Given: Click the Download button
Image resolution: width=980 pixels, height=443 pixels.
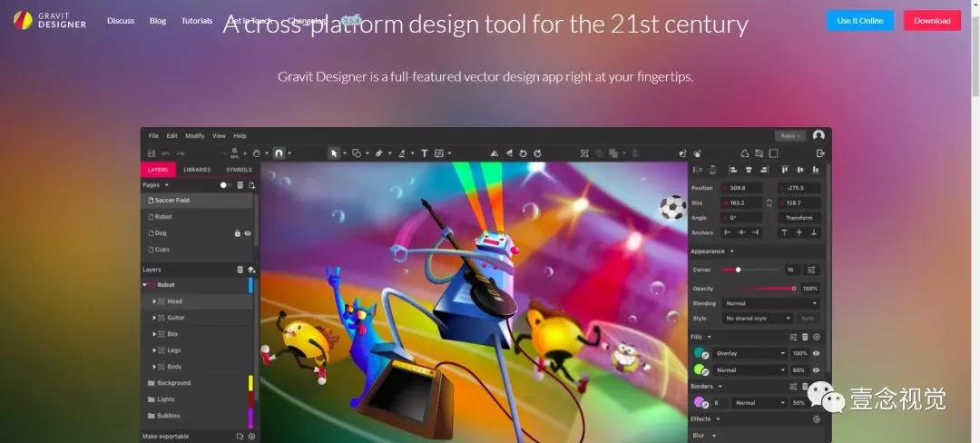Looking at the screenshot, I should coord(932,21).
